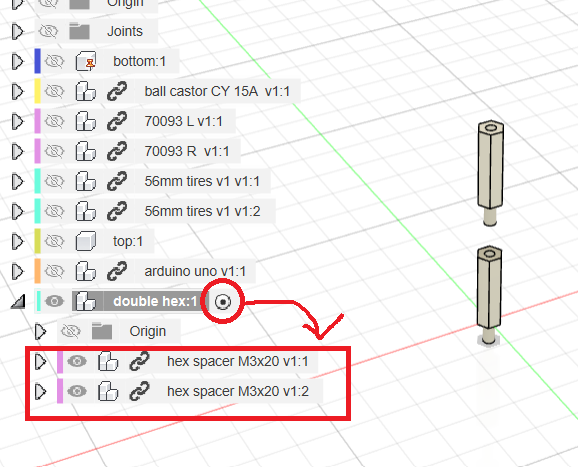Click the component icon of double hex:1
Image resolution: width=578 pixels, height=467 pixels.
tap(86, 302)
